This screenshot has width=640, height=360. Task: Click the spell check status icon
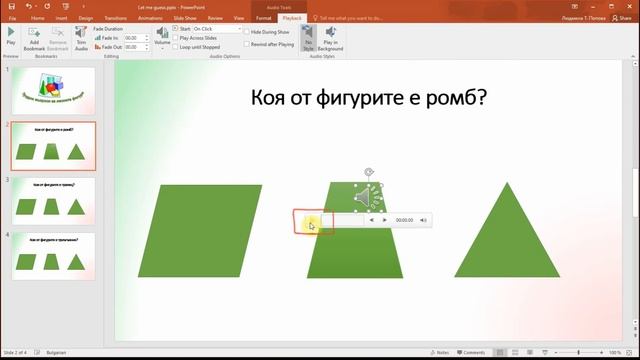point(37,352)
